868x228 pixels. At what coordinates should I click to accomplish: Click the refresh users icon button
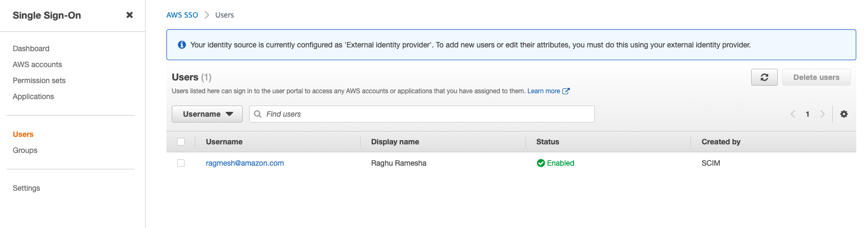pyautogui.click(x=764, y=77)
